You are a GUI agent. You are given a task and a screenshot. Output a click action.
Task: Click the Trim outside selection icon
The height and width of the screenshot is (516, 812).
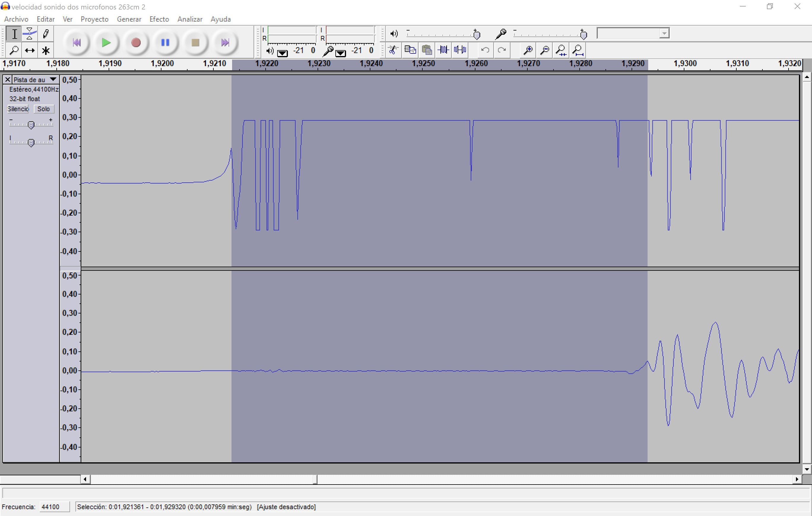(443, 50)
